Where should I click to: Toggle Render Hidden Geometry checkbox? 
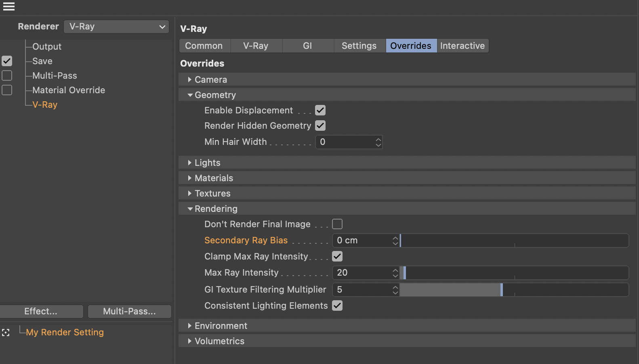pyautogui.click(x=320, y=126)
